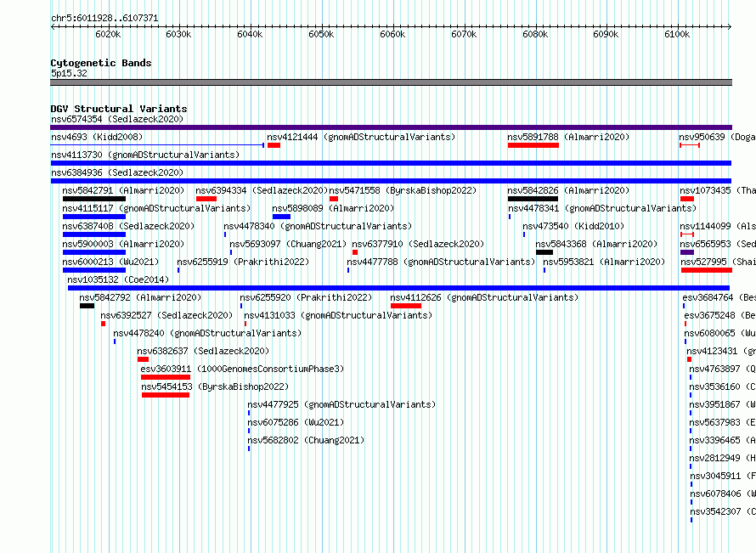Click nsv3536160 variant label
The image size is (756, 553).
[723, 387]
